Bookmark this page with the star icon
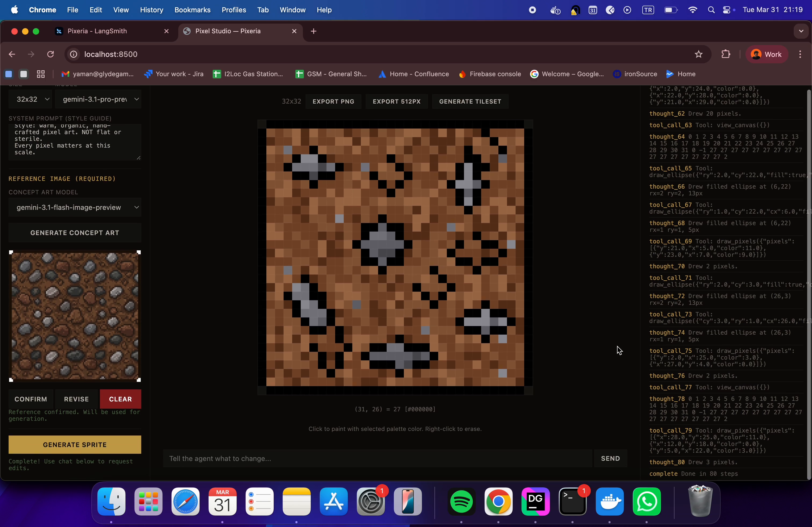The height and width of the screenshot is (527, 812). coord(698,54)
